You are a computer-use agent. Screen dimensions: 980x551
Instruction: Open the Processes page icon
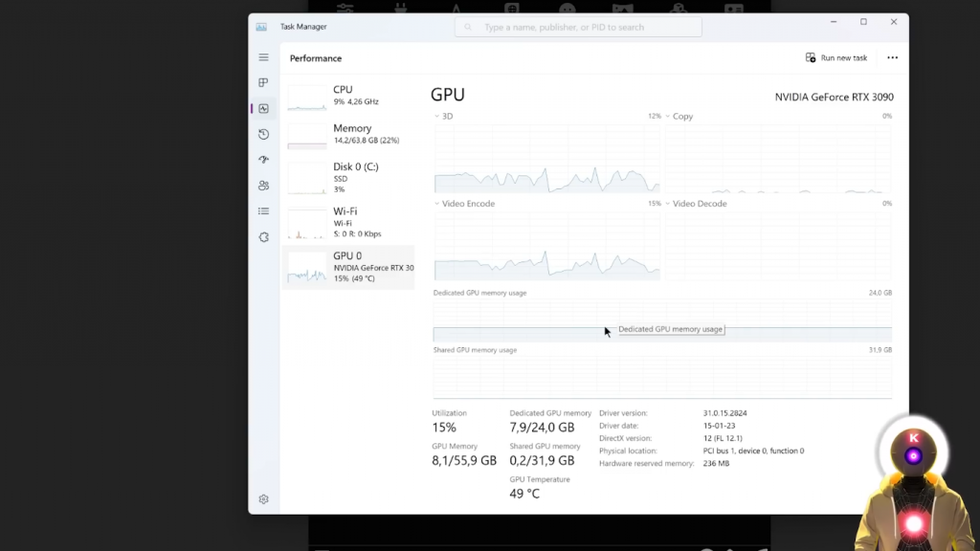coord(264,82)
